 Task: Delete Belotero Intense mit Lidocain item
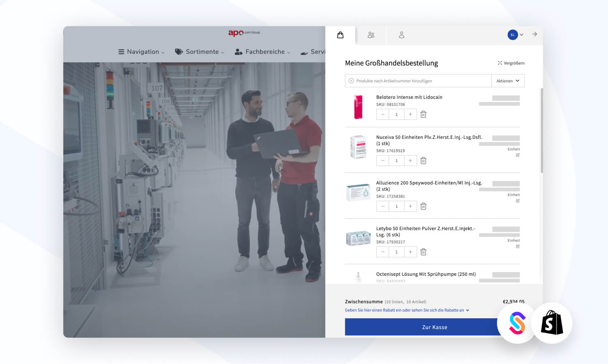point(423,115)
